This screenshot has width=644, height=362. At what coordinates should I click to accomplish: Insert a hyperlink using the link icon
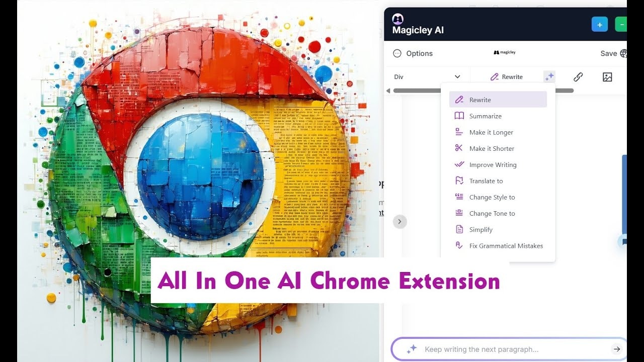pos(578,76)
